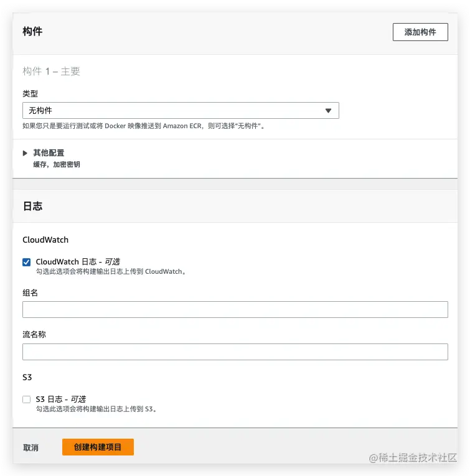Click the 勾选此选项会将构建输出日志上传到 S3 description
470x476 pixels.
[x=96, y=409]
